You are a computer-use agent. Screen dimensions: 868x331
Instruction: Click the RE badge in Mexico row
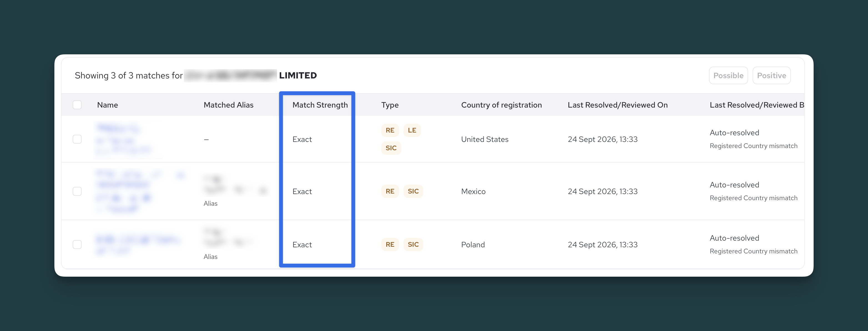[390, 191]
